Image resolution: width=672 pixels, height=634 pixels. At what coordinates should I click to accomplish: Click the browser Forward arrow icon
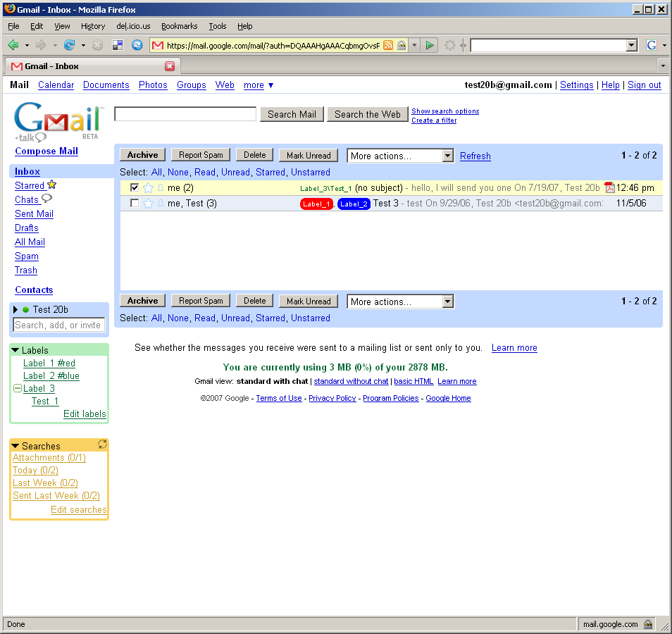click(x=41, y=45)
